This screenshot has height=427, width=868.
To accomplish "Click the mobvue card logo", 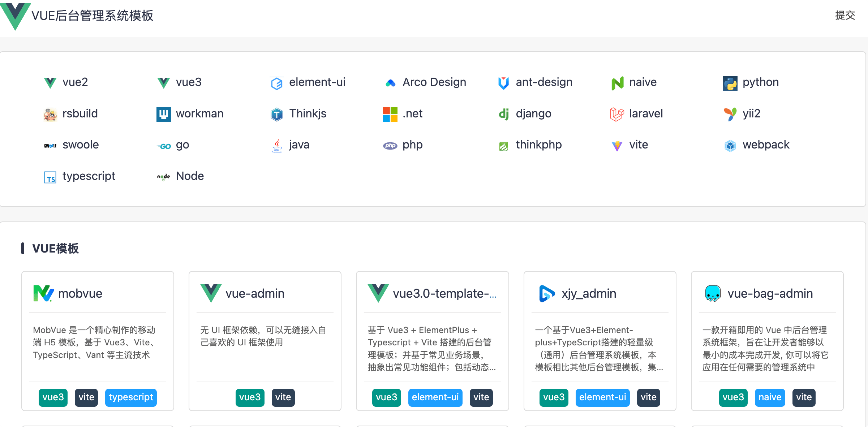I will [x=43, y=293].
